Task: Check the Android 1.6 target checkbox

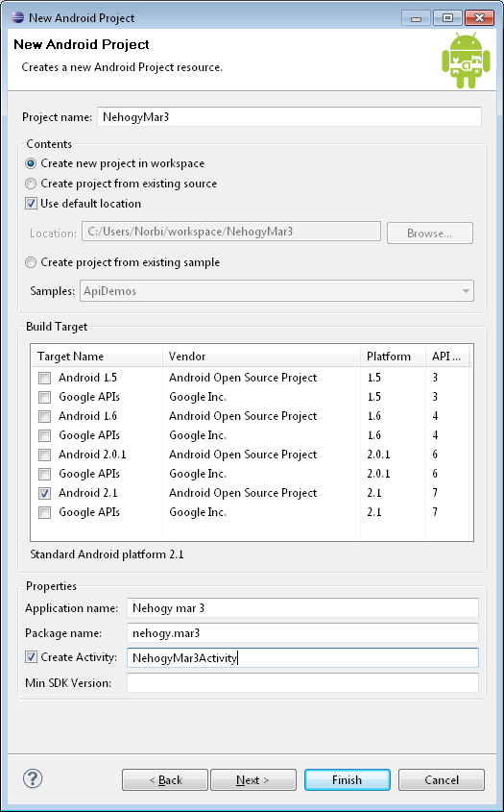Action: pos(45,416)
